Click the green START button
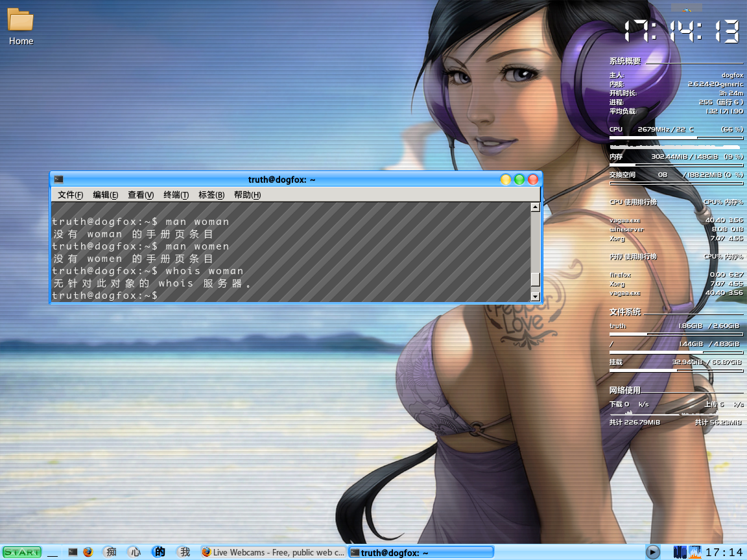The image size is (747, 560). click(23, 552)
